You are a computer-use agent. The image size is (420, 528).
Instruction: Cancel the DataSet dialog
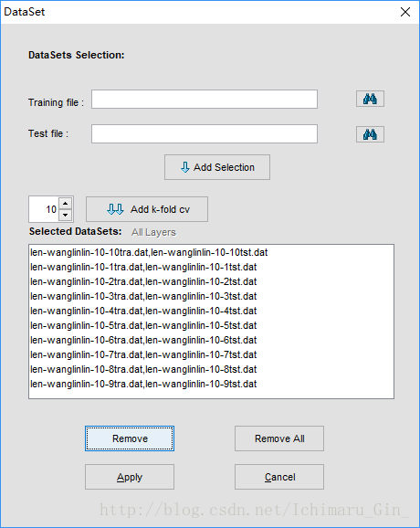(279, 477)
